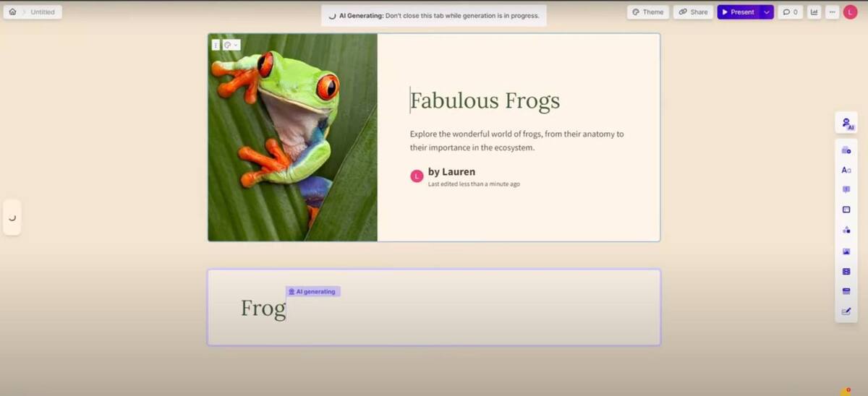Click the Share button
Viewport: 868px width, 396px height.
click(693, 12)
